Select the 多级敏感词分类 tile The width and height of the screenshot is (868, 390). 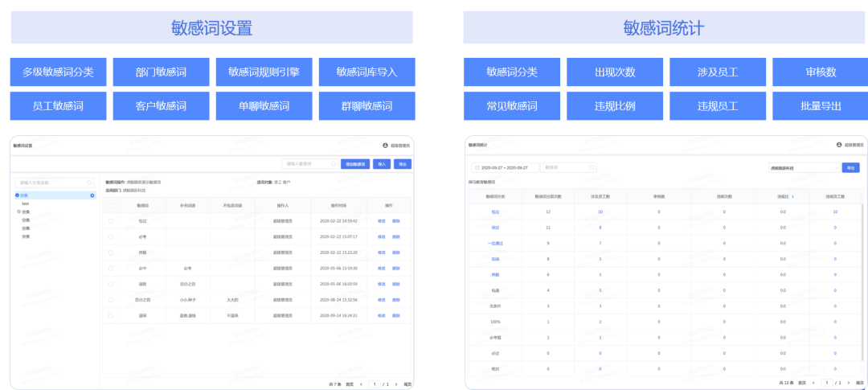[x=58, y=72]
